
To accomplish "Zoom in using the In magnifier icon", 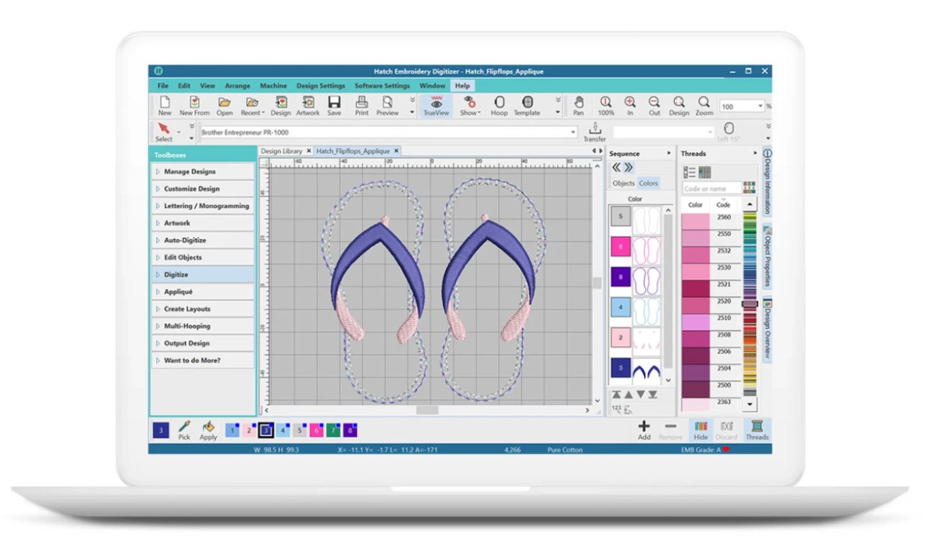I will tap(630, 105).
